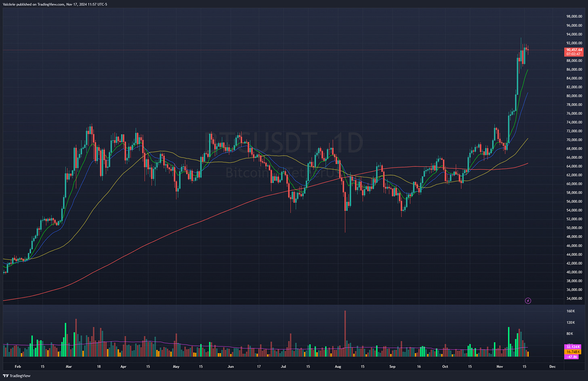Click the 98,000.00 price axis label
Screen dimensions: 588x381
pos(574,17)
